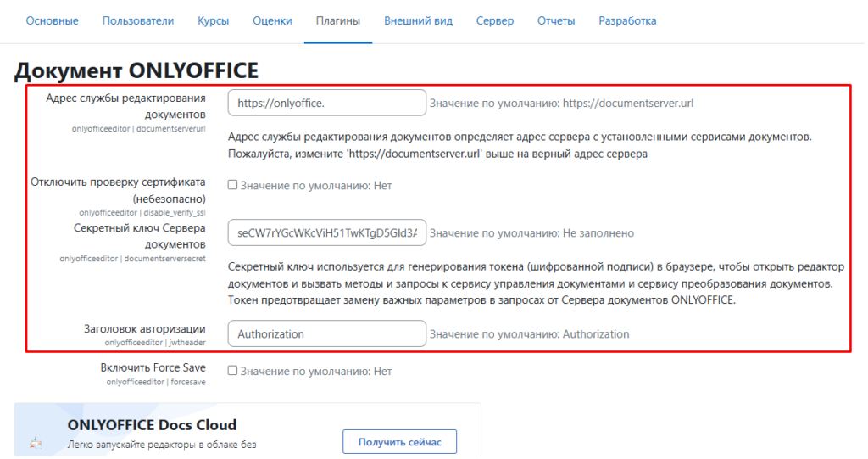The image size is (868, 459).
Task: Click the onlyofficeeditor | forcesave text
Action: coord(156,382)
